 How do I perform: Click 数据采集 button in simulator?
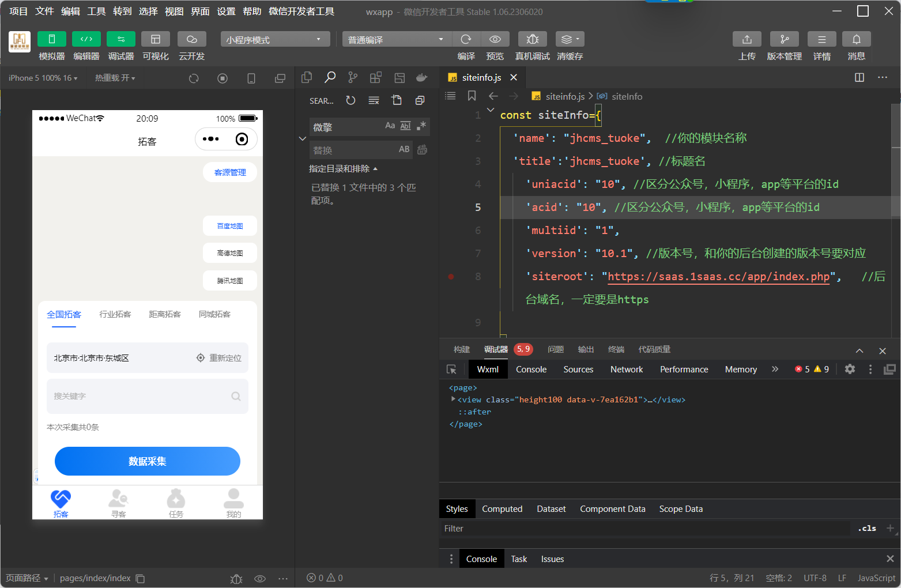tap(148, 461)
